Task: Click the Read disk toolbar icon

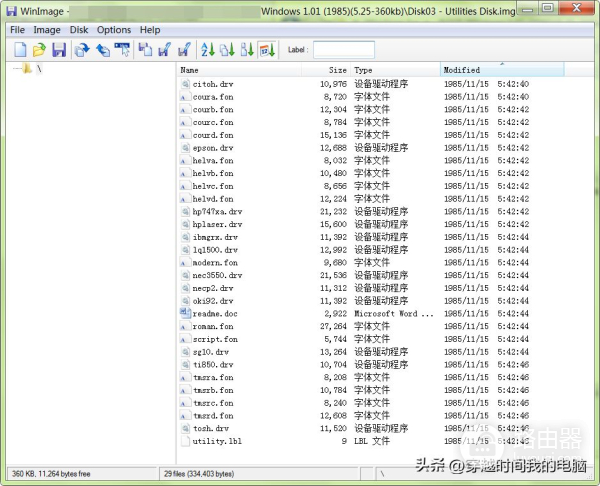Action: point(82,50)
